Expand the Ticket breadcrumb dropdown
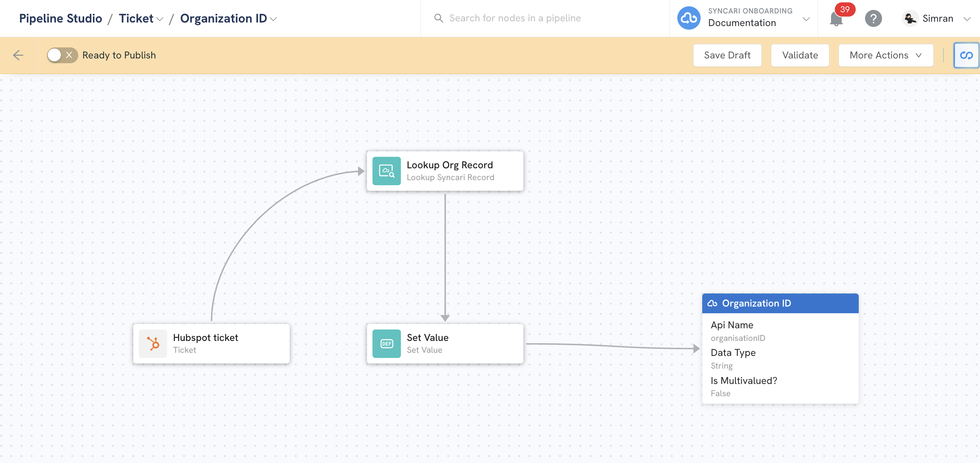The image size is (980, 463). click(x=160, y=19)
